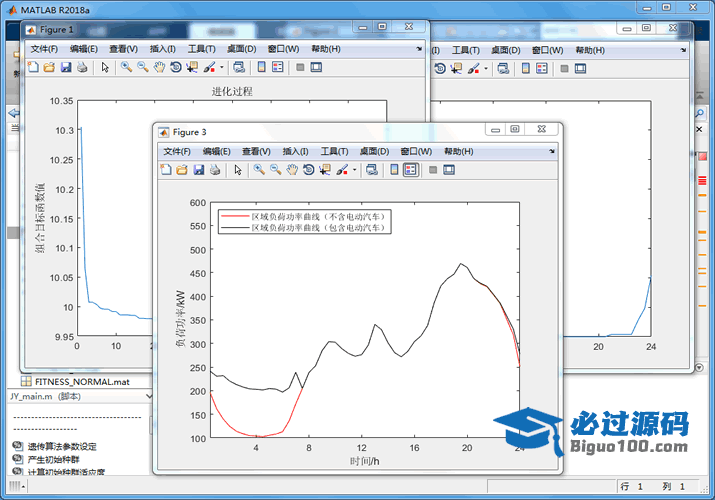Click Show Plot Tools icon in Figure 3
The height and width of the screenshot is (500, 715).
[449, 170]
